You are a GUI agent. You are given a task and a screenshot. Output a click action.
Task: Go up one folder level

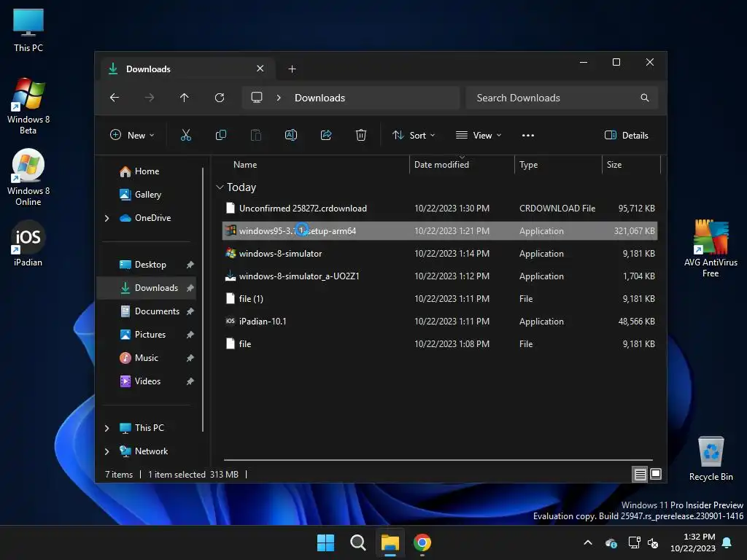185,98
